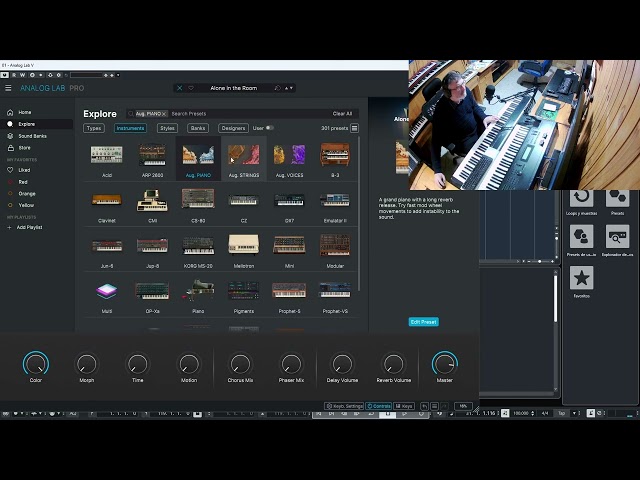Open the Types filter

(94, 128)
